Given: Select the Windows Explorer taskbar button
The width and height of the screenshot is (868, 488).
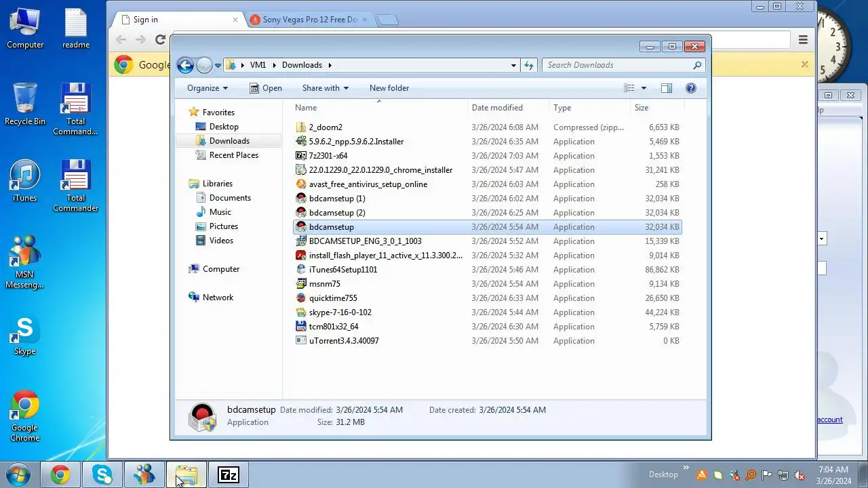Looking at the screenshot, I should pos(186,474).
